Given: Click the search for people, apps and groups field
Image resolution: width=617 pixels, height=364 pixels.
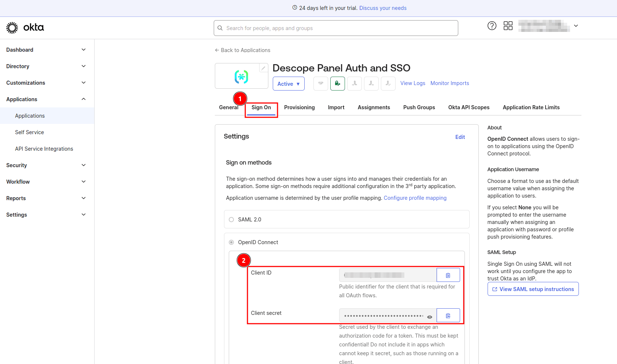Looking at the screenshot, I should [x=335, y=28].
